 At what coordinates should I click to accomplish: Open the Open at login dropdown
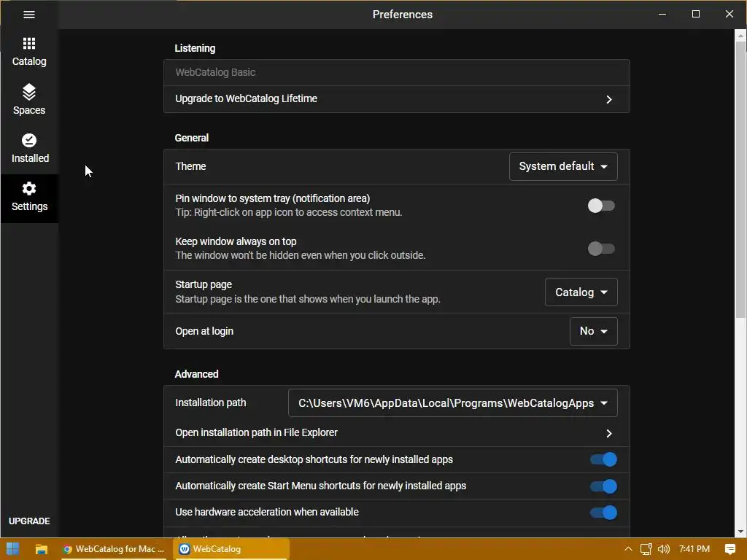point(594,331)
